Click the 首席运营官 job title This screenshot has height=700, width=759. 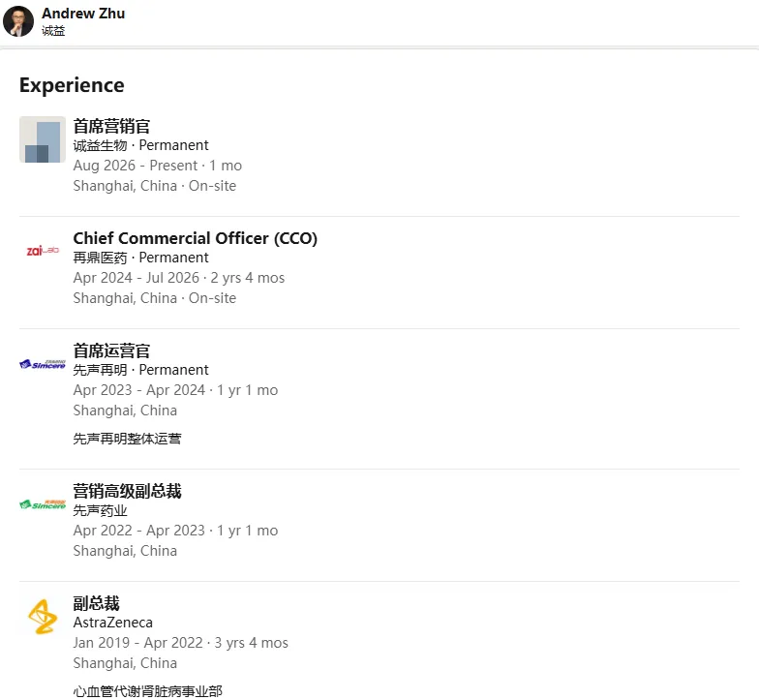111,350
